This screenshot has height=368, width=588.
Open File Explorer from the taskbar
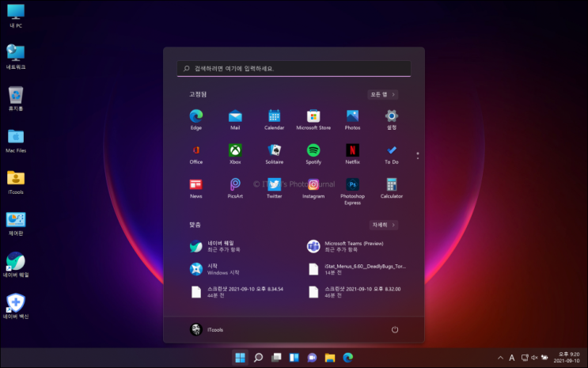tap(330, 358)
